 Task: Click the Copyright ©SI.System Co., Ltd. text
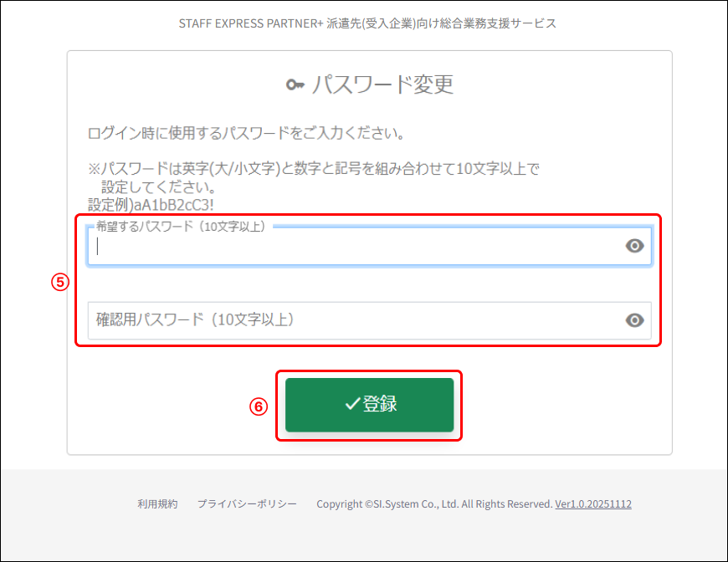click(434, 504)
